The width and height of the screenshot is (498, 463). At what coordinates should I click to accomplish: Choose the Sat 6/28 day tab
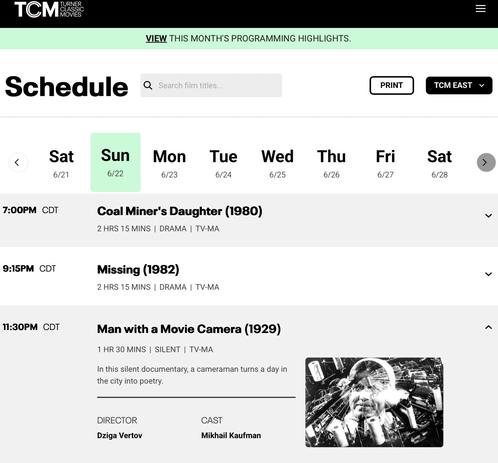coord(439,163)
